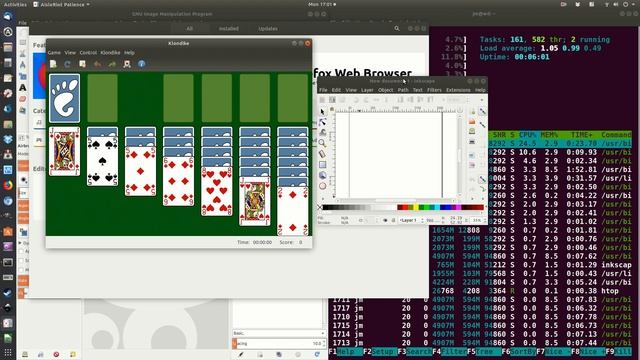Select Inkscape zoom magnifier tool
The width and height of the screenshot is (640, 360).
tap(322, 143)
